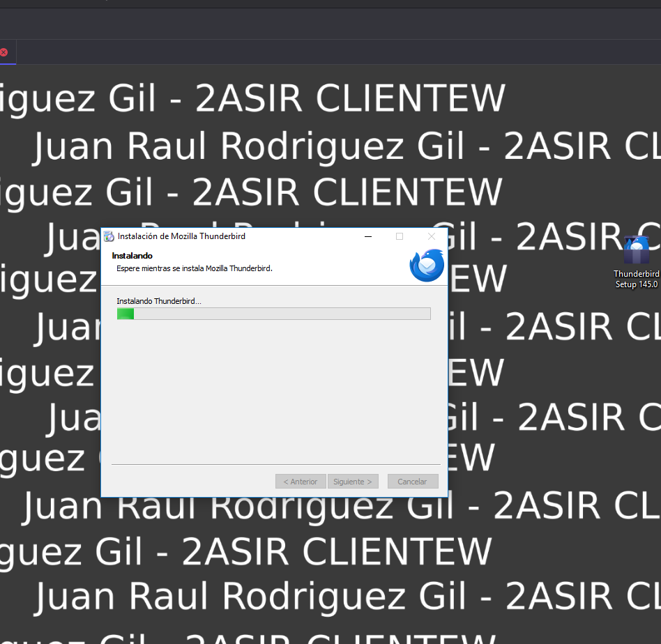
Task: Click the < Anterior button
Action: tap(301, 482)
